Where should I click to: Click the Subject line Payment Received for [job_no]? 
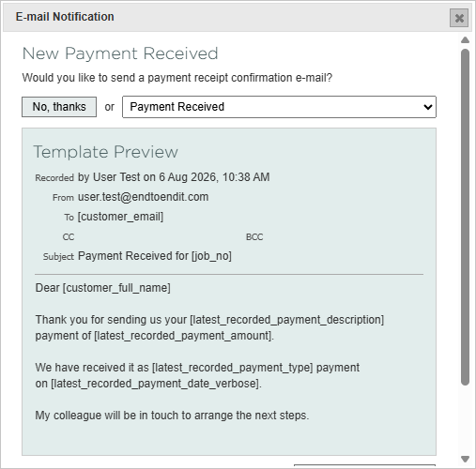(155, 256)
